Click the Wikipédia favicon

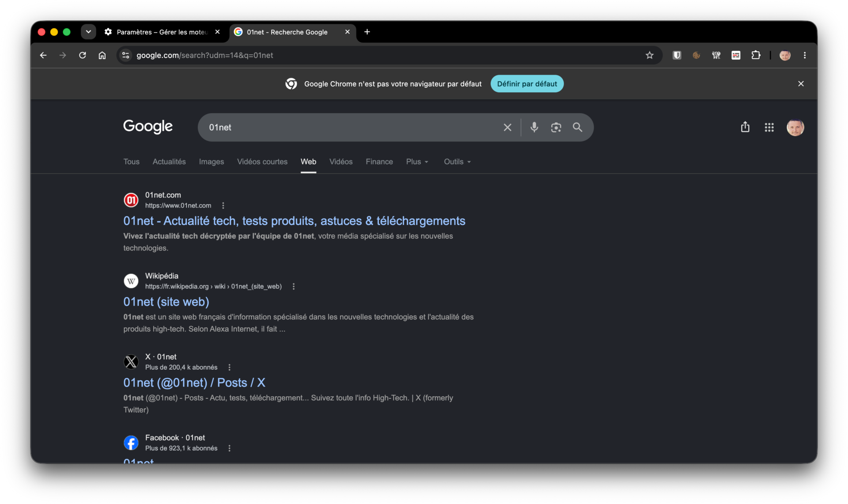131,281
